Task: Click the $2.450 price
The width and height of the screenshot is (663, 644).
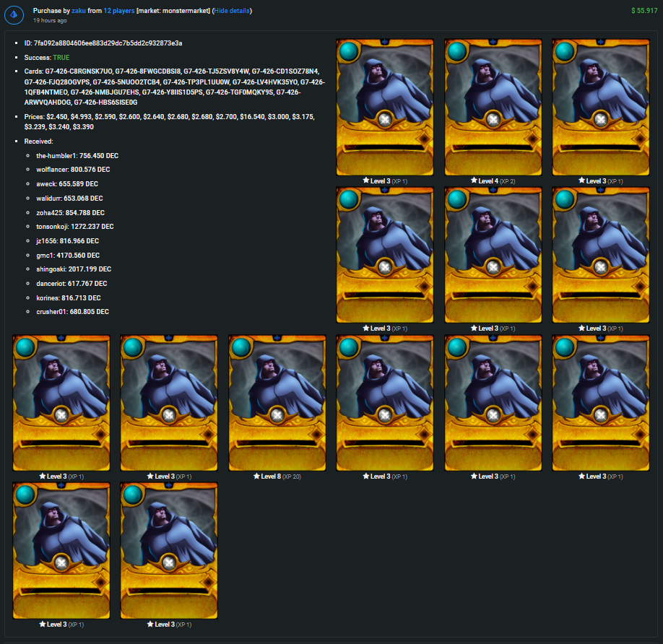Action: coord(57,117)
